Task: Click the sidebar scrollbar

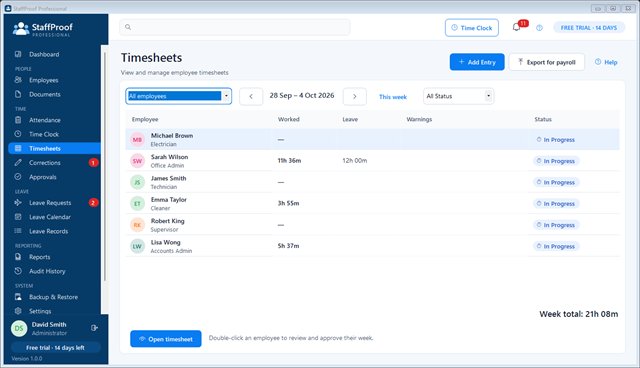Action: [104, 167]
